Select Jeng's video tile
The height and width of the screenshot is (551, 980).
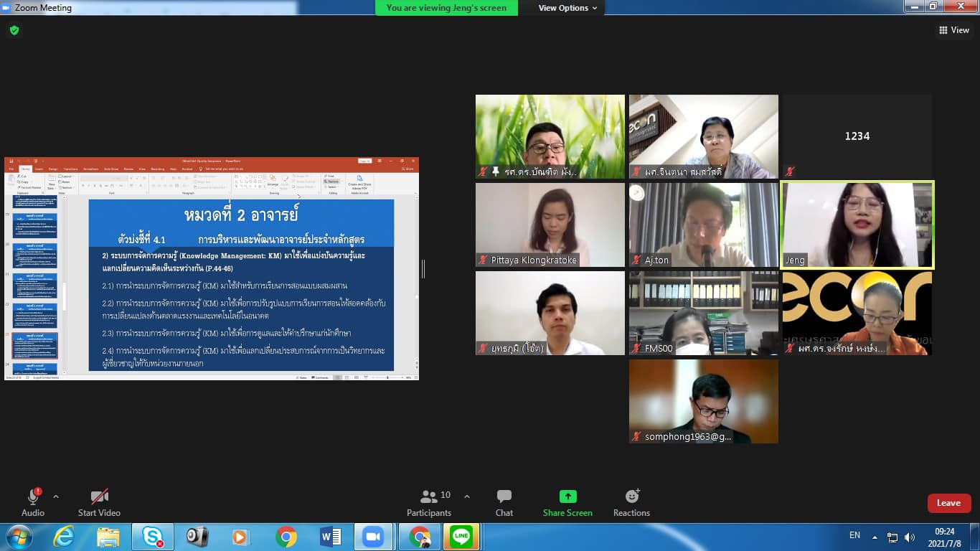tap(857, 225)
